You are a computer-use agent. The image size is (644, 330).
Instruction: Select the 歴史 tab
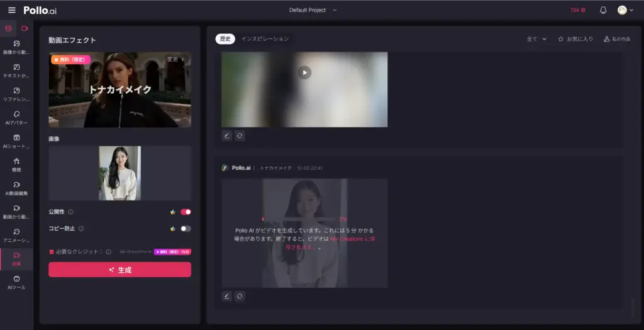click(x=225, y=39)
